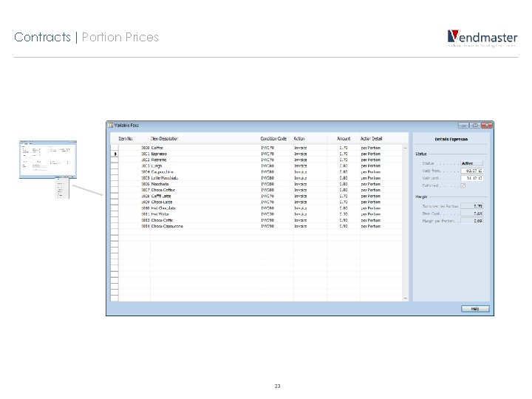
Task: Click the amount in the Ristretto row
Action: [x=344, y=160]
